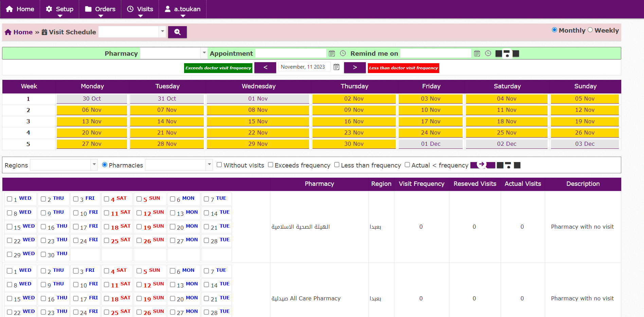Screen dimensions: 644x317
Task: Select the Weekly view radio button
Action: 590,30
